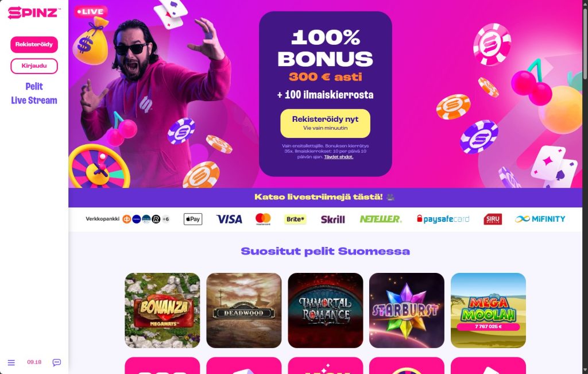
Task: Click the MiFinity logo
Action: tap(540, 219)
